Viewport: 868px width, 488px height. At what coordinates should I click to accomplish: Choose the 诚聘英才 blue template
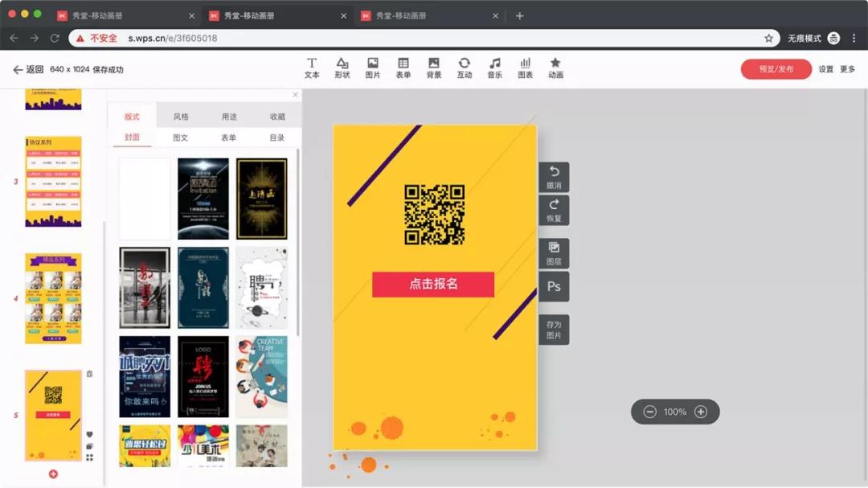pos(145,377)
